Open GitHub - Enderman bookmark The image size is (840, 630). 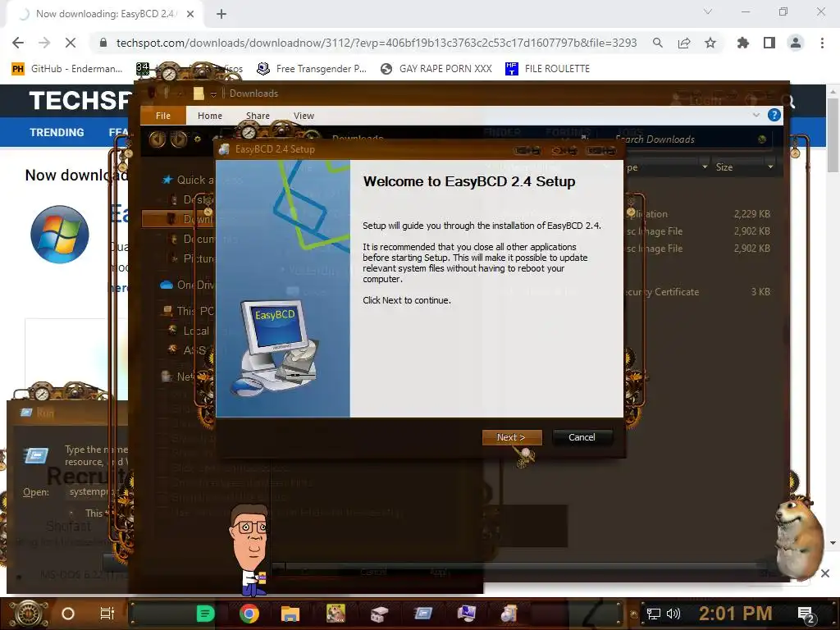click(x=67, y=69)
